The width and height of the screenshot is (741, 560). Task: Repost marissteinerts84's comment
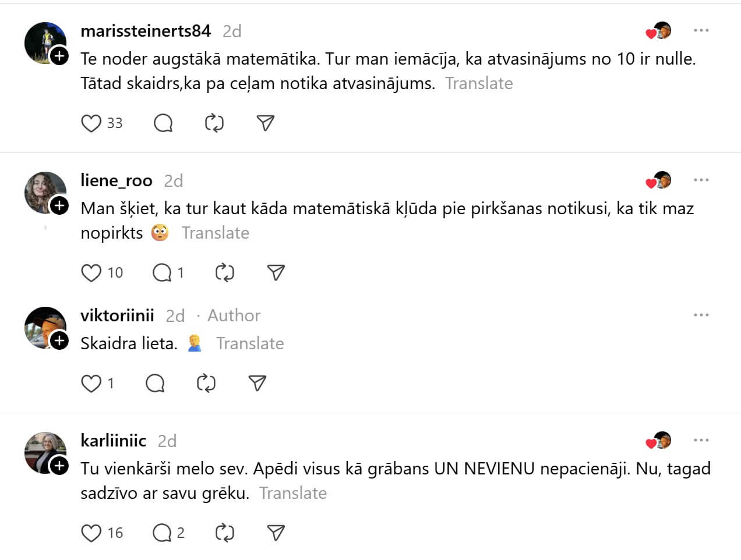click(x=214, y=123)
